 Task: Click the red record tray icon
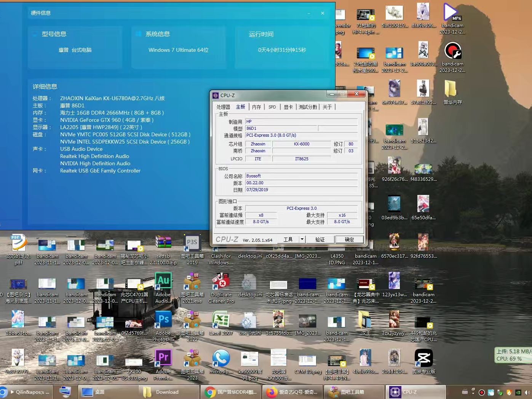click(482, 393)
